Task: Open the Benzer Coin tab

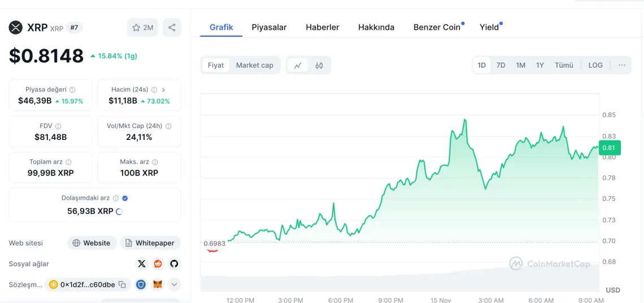Action: (x=437, y=28)
